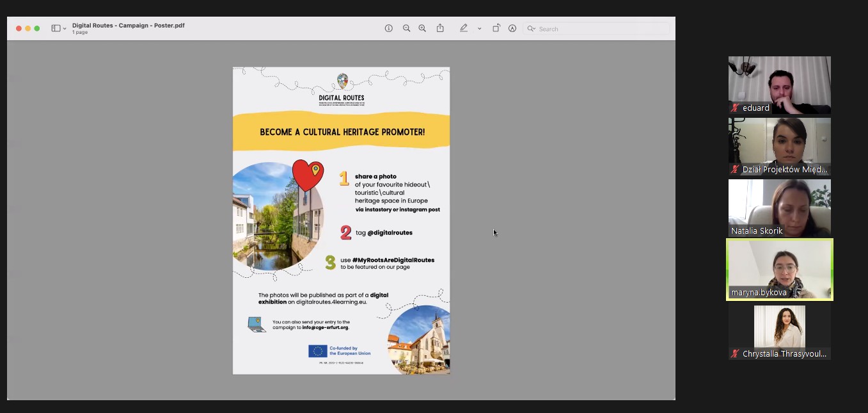Click 'via instastory or instagram post' text
This screenshot has height=413, width=868.
[x=398, y=209]
